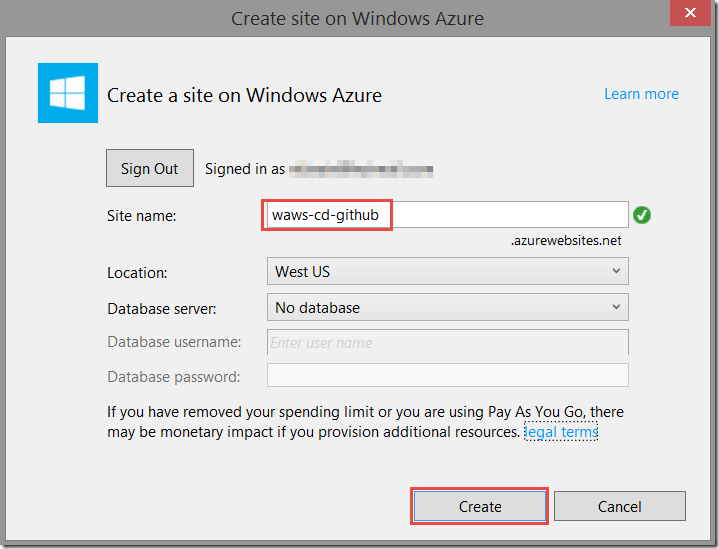Click the Database username label
The image size is (719, 549).
pos(174,342)
